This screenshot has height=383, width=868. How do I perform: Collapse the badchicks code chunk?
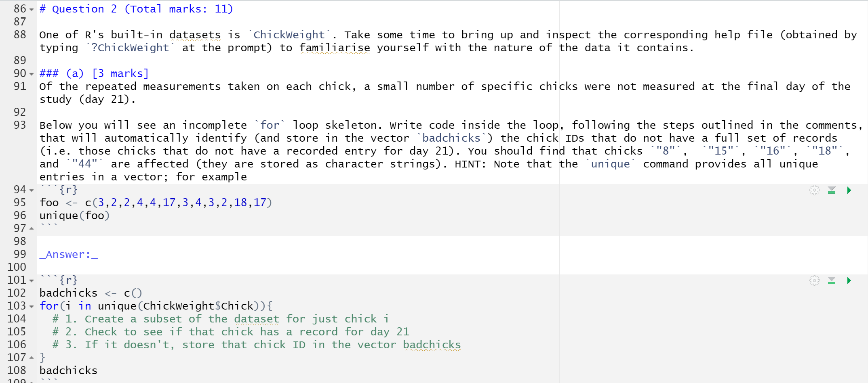coord(31,280)
